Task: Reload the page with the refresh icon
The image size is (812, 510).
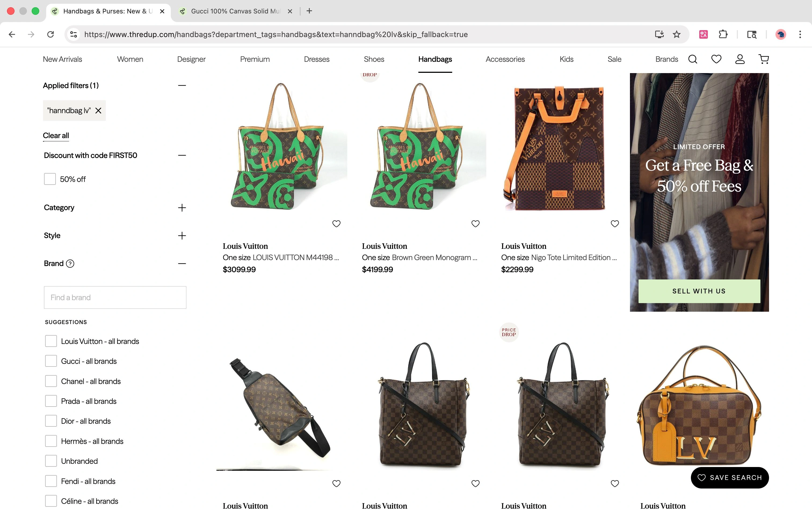Action: click(50, 34)
